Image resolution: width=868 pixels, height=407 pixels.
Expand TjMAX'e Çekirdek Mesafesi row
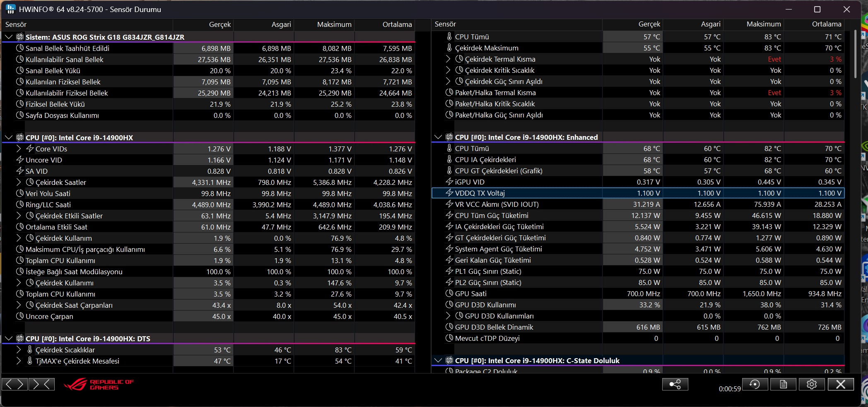point(19,361)
